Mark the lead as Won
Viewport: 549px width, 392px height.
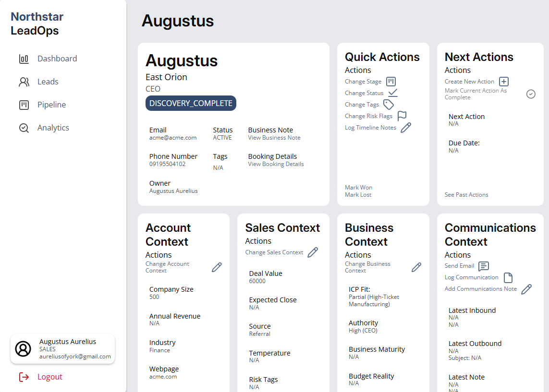pyautogui.click(x=358, y=188)
